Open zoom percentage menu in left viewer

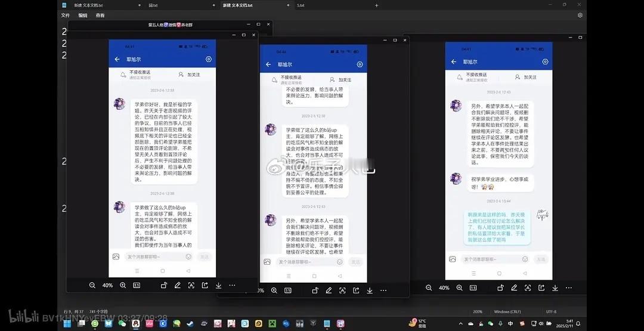click(107, 286)
